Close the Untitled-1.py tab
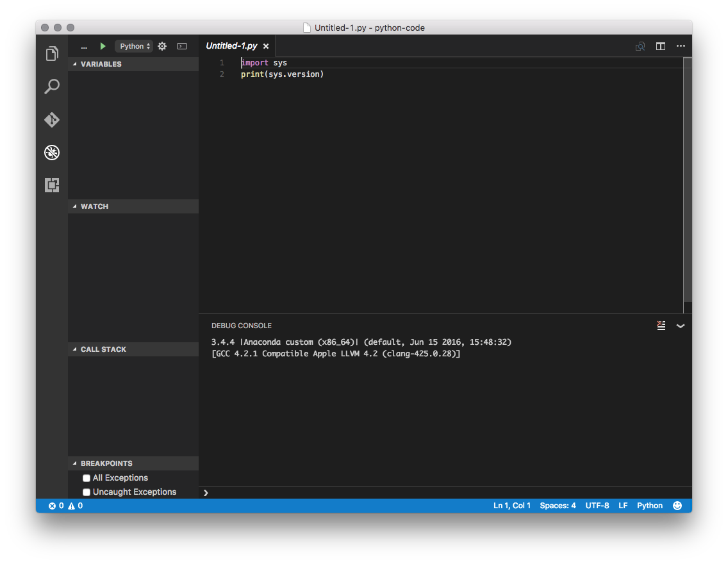Image resolution: width=728 pixels, height=564 pixels. coord(266,46)
